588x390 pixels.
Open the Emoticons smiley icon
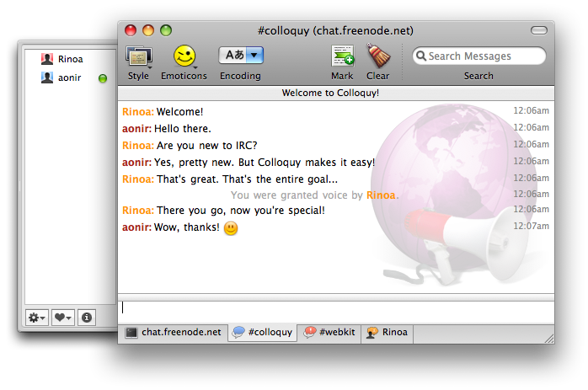[184, 56]
